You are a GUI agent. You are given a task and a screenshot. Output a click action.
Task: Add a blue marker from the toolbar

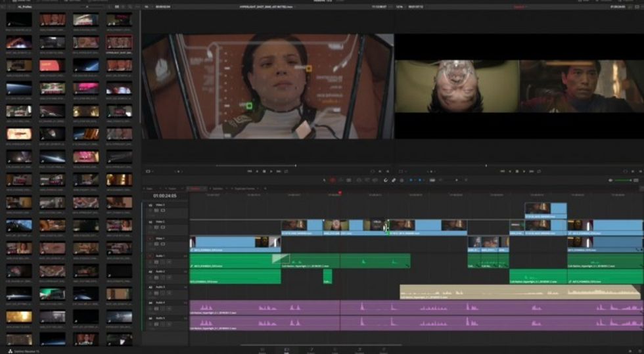pos(419,181)
